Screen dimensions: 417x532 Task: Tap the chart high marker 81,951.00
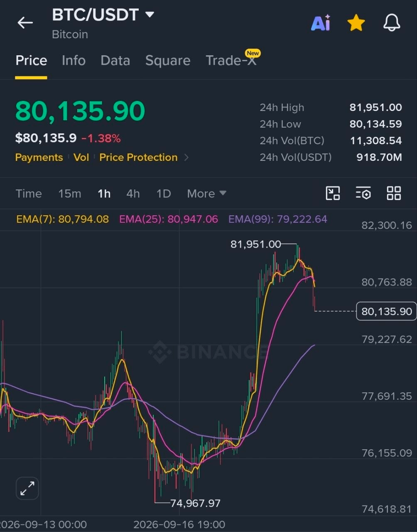click(x=256, y=244)
